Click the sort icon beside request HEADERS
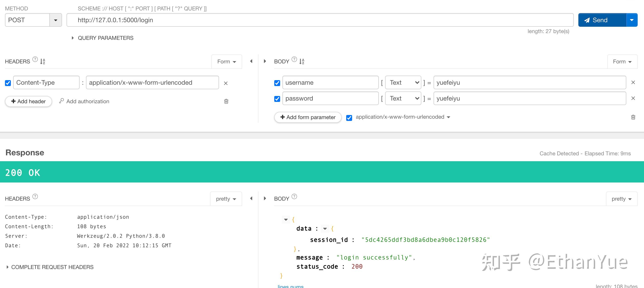This screenshot has height=288, width=644. 43,61
